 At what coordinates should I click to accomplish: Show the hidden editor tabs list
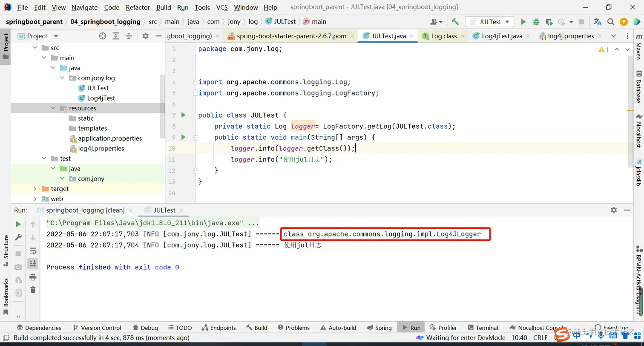[613, 36]
